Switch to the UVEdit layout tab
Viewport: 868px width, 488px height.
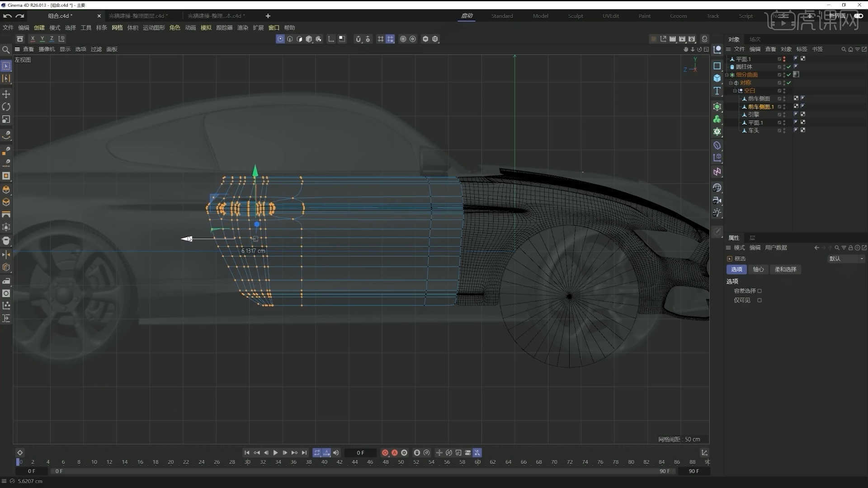[x=611, y=16]
